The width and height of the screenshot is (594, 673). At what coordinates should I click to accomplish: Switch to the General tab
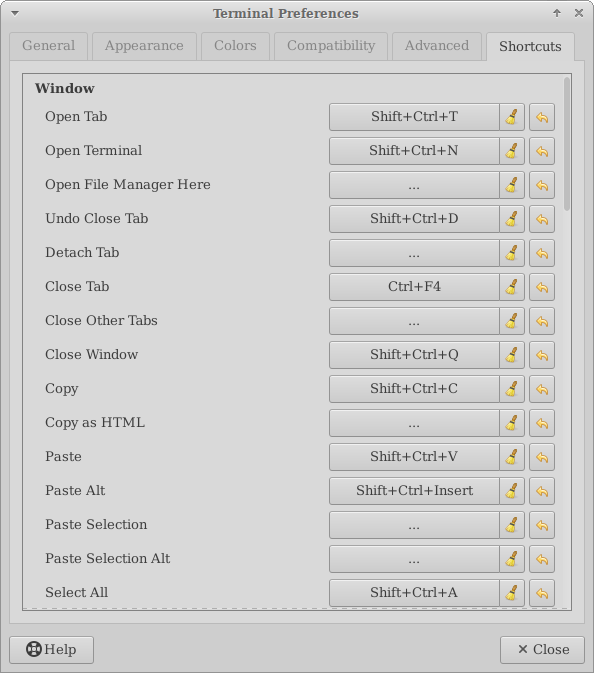48,46
